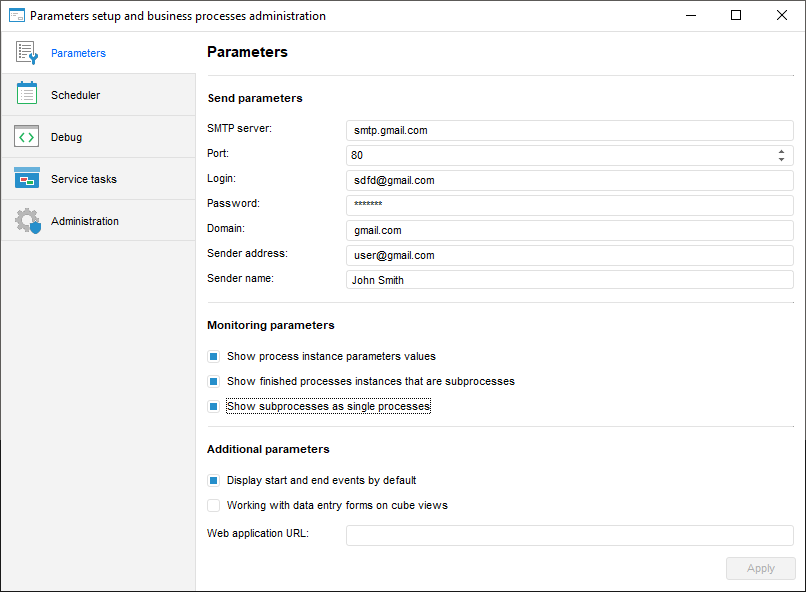806x592 pixels.
Task: Click the Debug code icon
Action: (x=27, y=137)
